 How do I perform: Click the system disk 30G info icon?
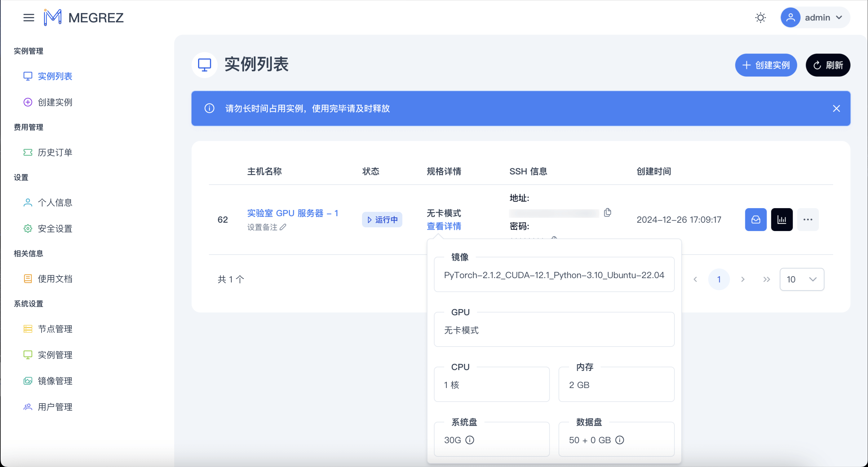(469, 440)
